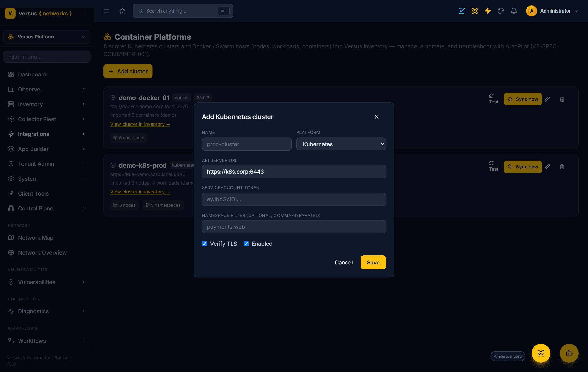This screenshot has width=588, height=372.
Task: Focus the Namespace filter field
Action: [x=294, y=227]
